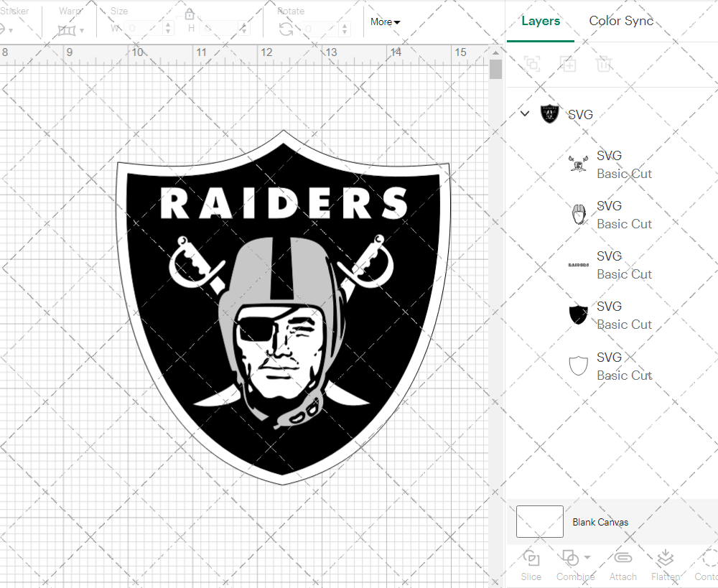Switch to the Color Sync tab
The image size is (718, 588).
pyautogui.click(x=621, y=21)
